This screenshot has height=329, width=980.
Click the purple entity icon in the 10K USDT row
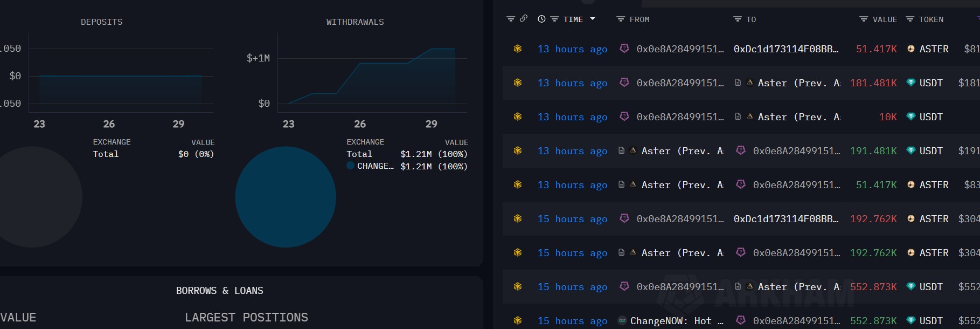pyautogui.click(x=624, y=116)
